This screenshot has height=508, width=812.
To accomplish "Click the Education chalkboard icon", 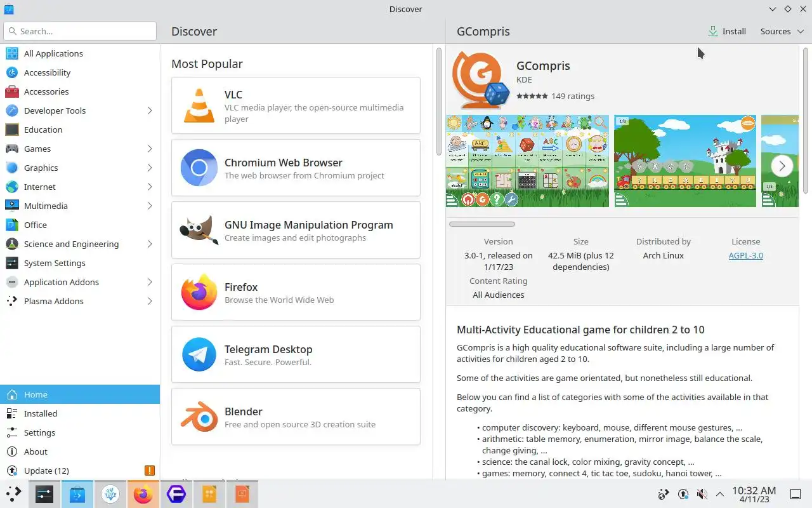I will point(12,130).
